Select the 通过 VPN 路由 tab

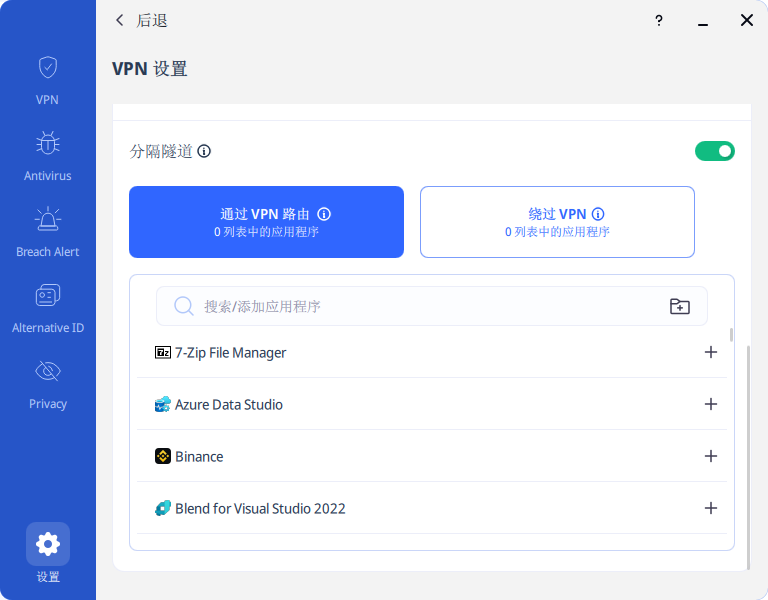[266, 222]
